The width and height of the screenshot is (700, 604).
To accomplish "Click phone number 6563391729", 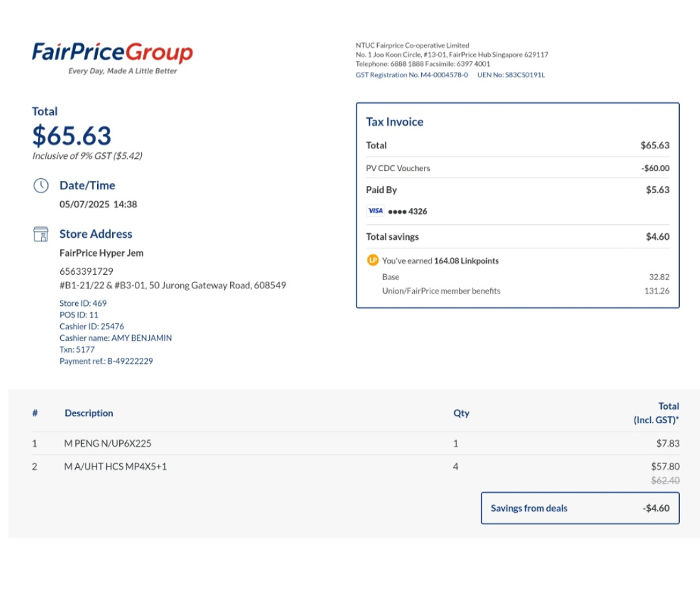I will [x=86, y=272].
